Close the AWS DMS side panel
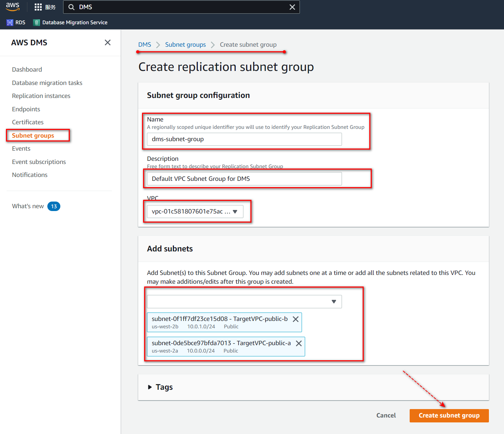The image size is (504, 434). 108,42
